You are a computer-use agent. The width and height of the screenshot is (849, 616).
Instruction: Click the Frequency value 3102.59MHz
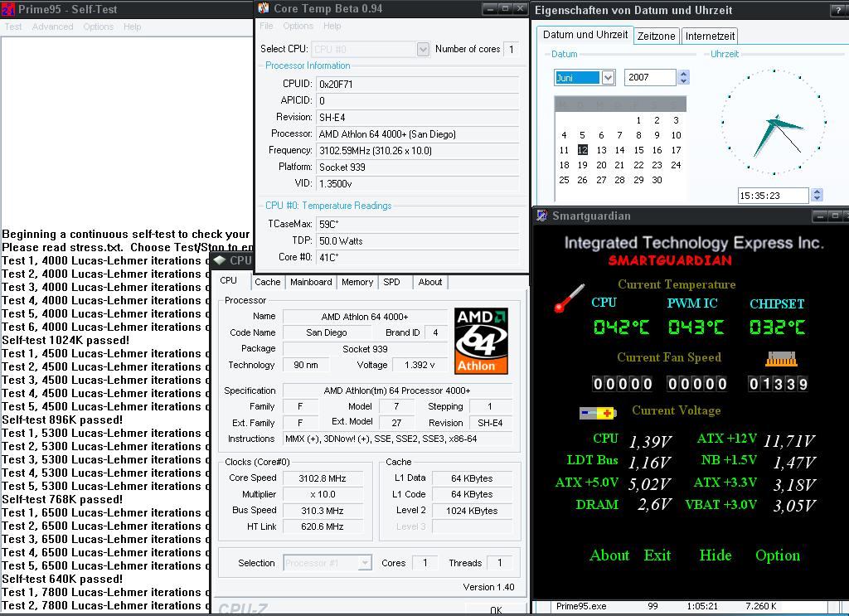point(418,151)
